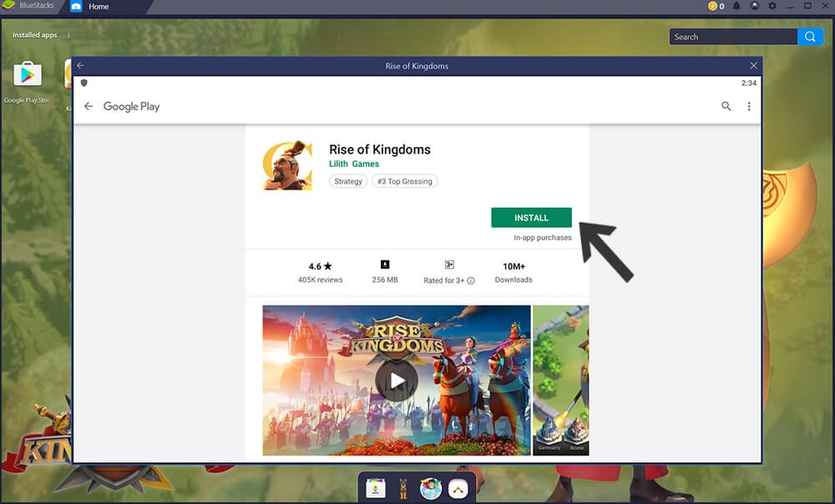This screenshot has height=504, width=835.
Task: Select the Strategy category chip
Action: pyautogui.click(x=348, y=181)
